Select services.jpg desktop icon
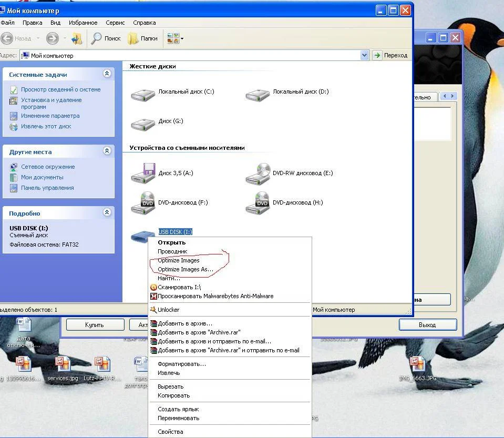Screen dimensions: 504x438 click(x=63, y=369)
